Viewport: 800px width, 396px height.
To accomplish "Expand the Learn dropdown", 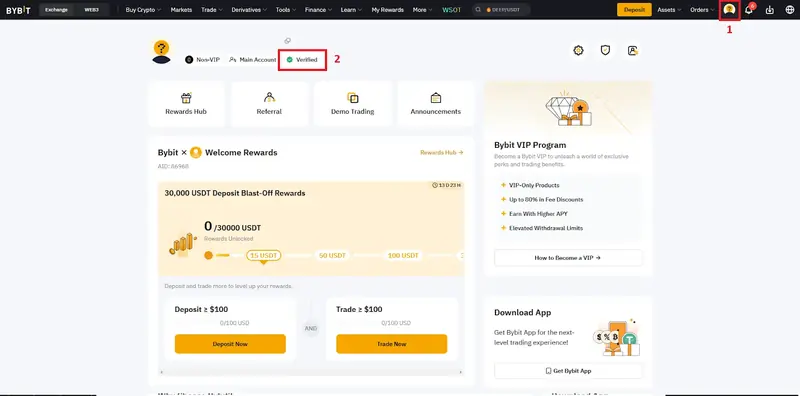I will coord(352,10).
